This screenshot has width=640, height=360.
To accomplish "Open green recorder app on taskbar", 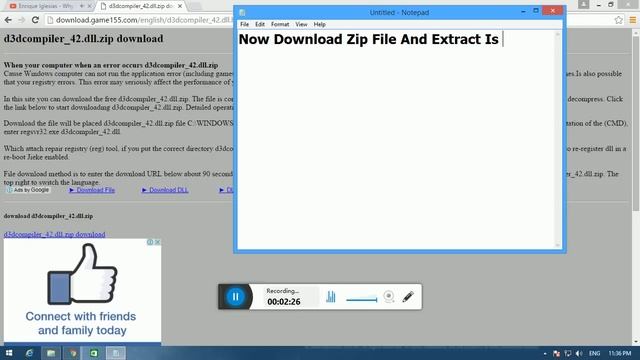I will point(94,353).
